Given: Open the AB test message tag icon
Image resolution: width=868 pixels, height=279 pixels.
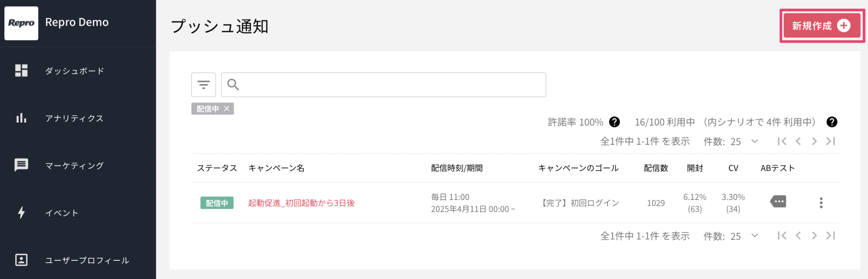Looking at the screenshot, I should click(x=778, y=201).
